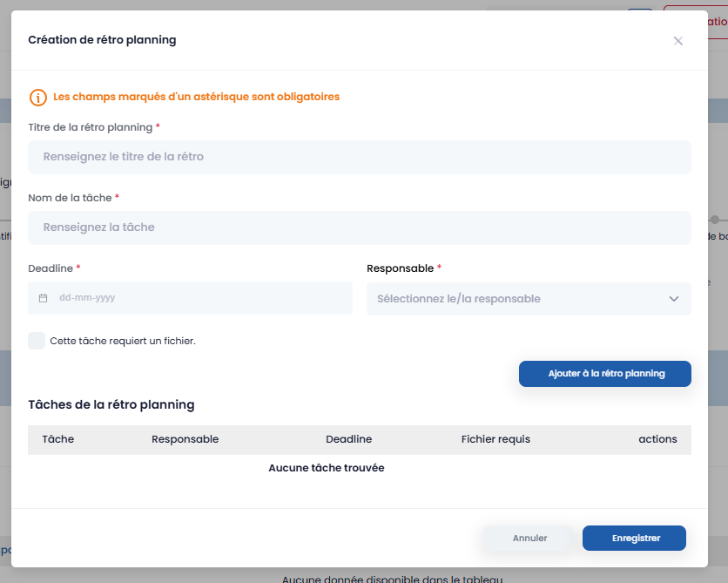This screenshot has width=728, height=583.
Task: Click the calendar icon in Deadline field
Action: coord(44,298)
